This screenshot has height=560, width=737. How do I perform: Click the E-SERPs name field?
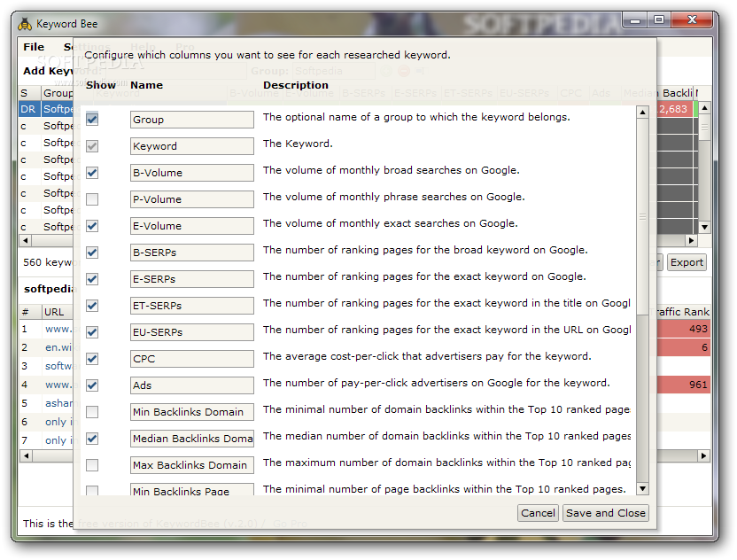pos(191,279)
